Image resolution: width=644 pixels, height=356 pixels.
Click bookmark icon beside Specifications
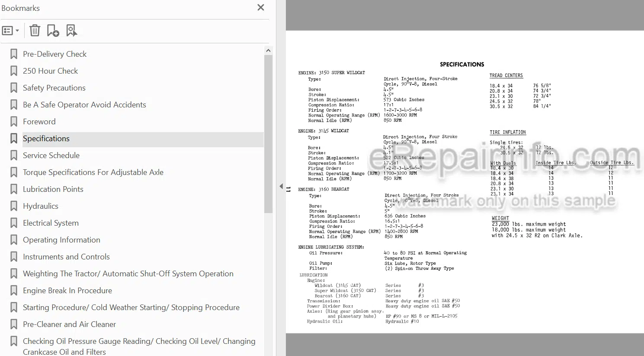point(14,139)
